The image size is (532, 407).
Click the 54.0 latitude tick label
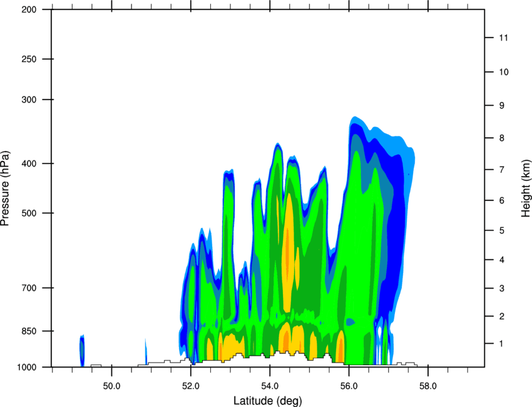pos(270,386)
